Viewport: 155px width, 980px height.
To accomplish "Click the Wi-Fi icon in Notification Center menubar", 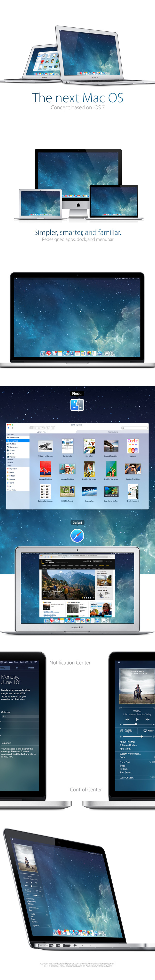I will click(x=2, y=662).
